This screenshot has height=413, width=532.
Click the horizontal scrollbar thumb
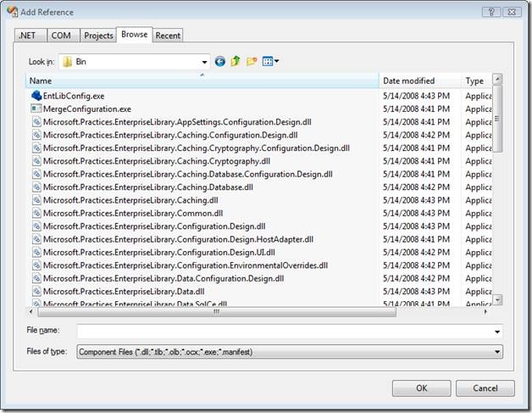(217, 312)
